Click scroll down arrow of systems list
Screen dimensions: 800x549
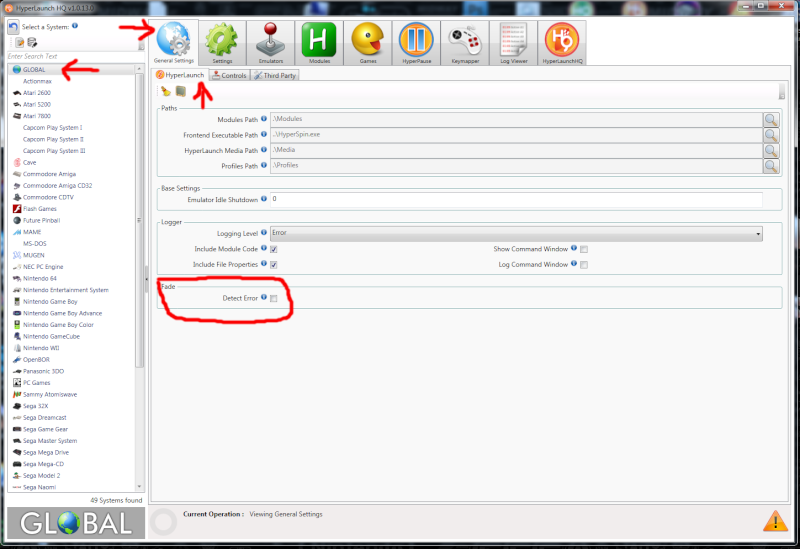[x=139, y=487]
